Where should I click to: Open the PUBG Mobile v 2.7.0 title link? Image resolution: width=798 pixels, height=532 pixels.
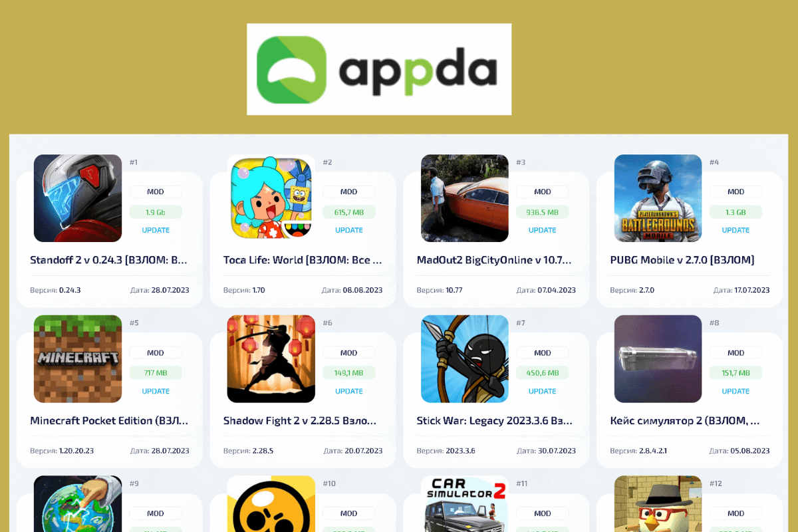pos(682,260)
